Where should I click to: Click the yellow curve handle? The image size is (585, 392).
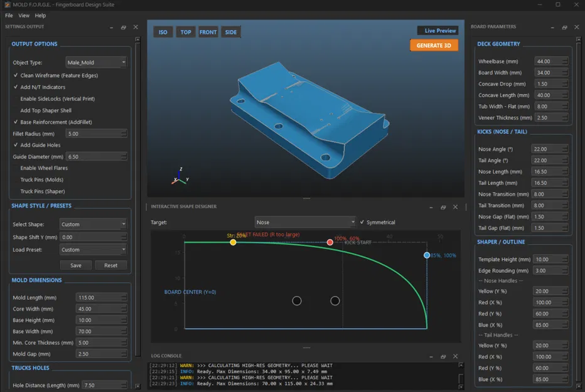click(x=233, y=242)
